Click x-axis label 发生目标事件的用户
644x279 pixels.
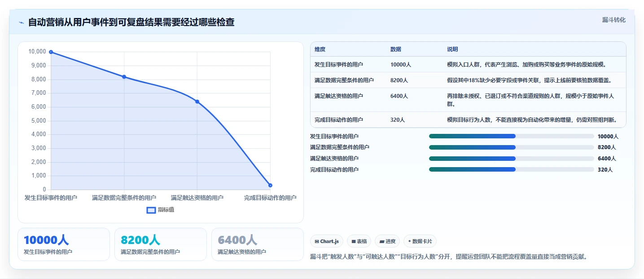point(51,198)
